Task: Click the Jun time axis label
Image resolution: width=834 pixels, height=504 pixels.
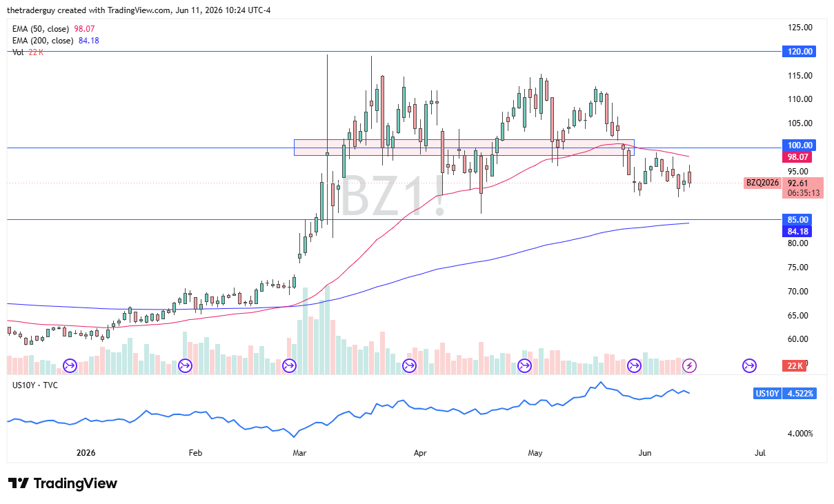Action: 645,453
